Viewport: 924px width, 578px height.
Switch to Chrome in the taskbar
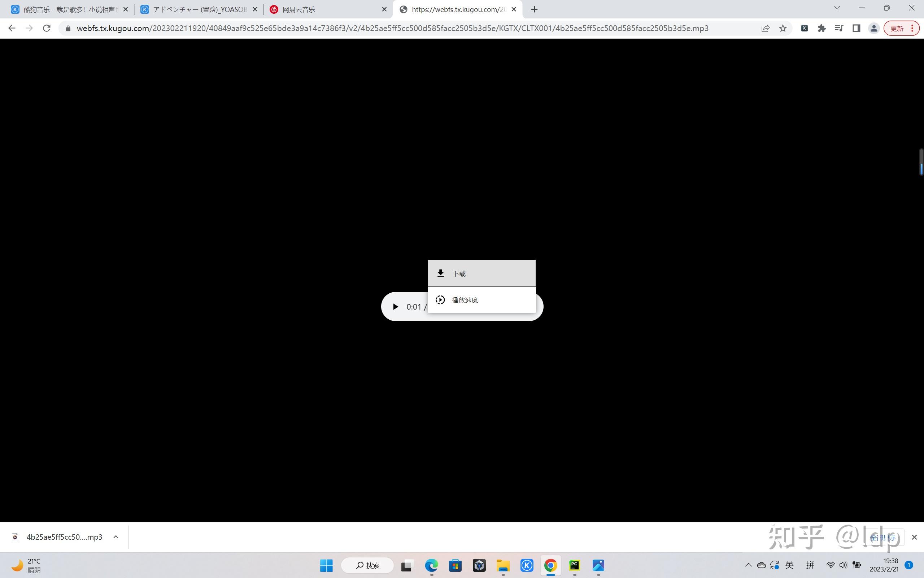(x=550, y=565)
